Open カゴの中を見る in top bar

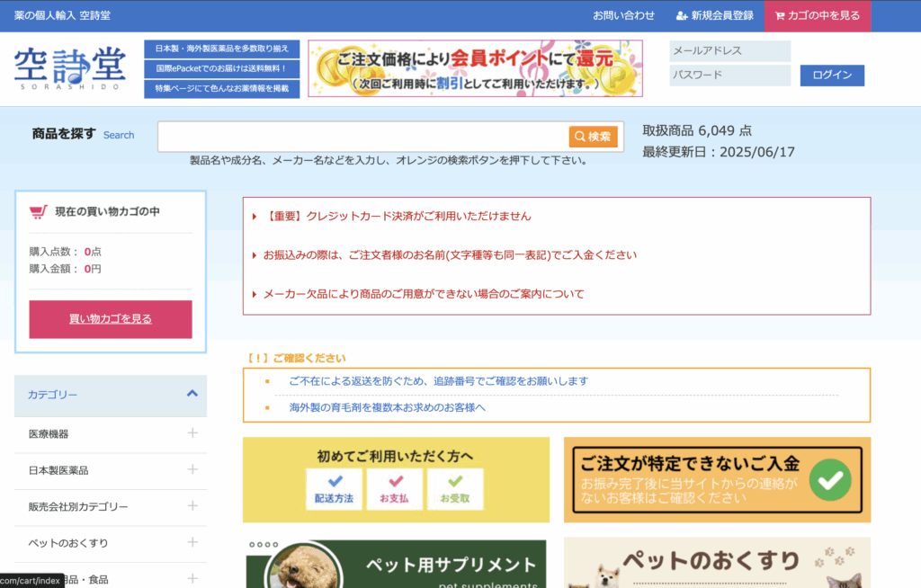coord(817,16)
